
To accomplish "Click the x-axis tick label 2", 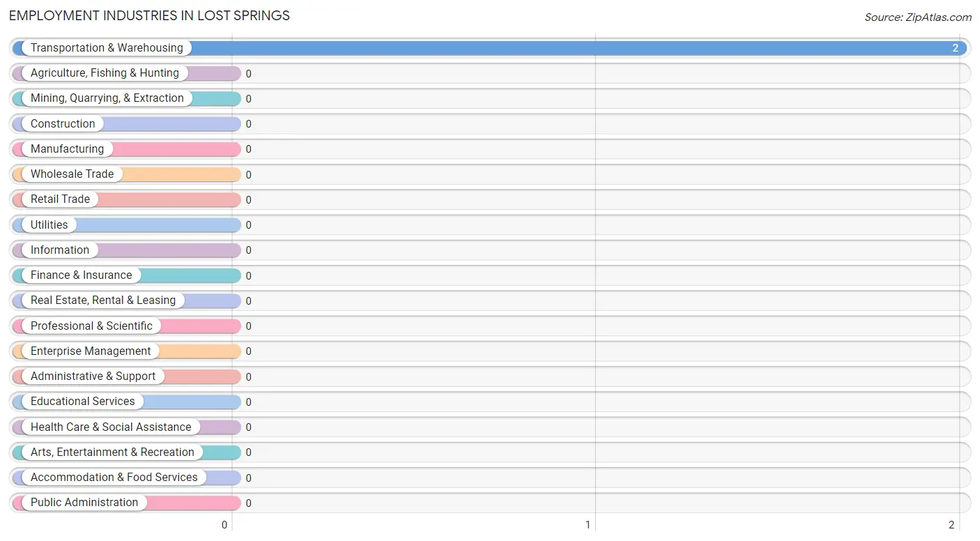I will click(x=951, y=525).
